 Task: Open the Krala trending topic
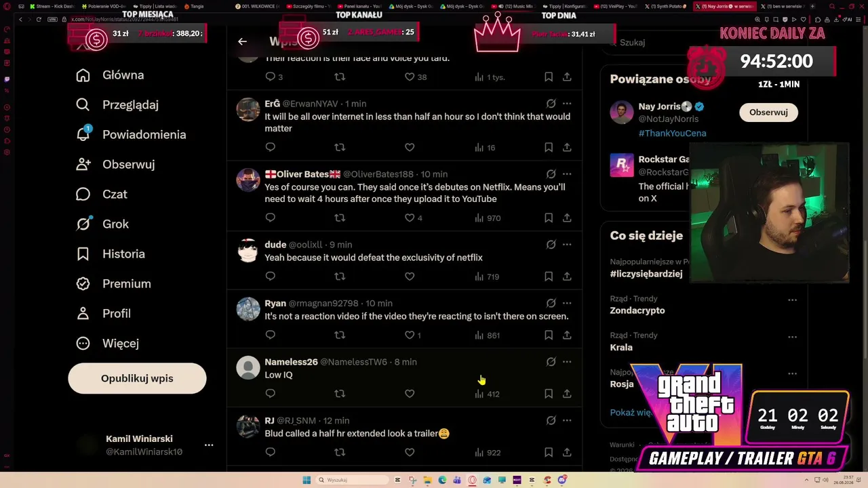621,347
